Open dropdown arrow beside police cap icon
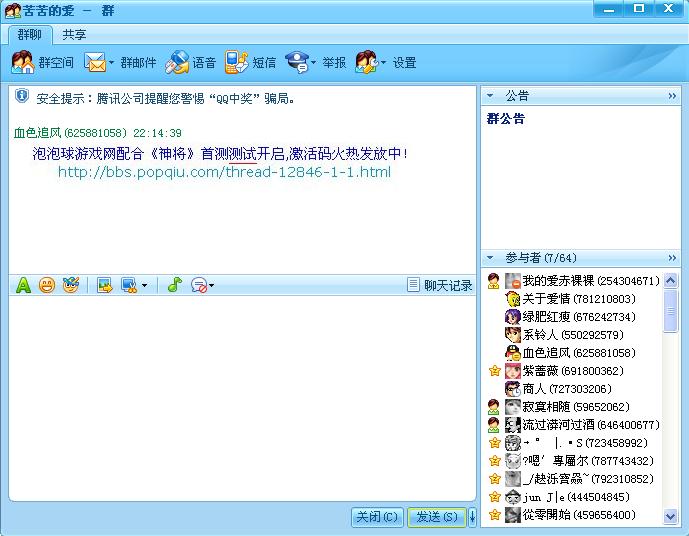The width and height of the screenshot is (689, 536). [x=313, y=63]
